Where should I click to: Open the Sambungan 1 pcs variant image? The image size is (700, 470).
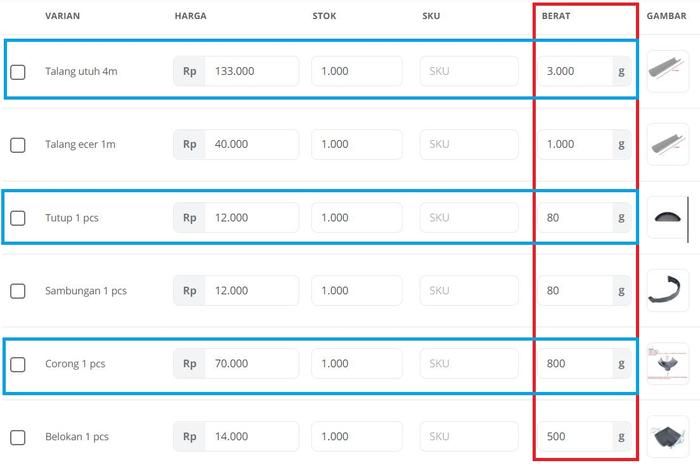[669, 290]
